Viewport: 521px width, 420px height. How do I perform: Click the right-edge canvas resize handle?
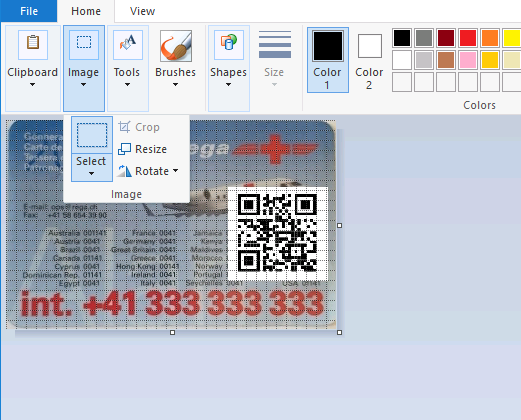tap(339, 226)
